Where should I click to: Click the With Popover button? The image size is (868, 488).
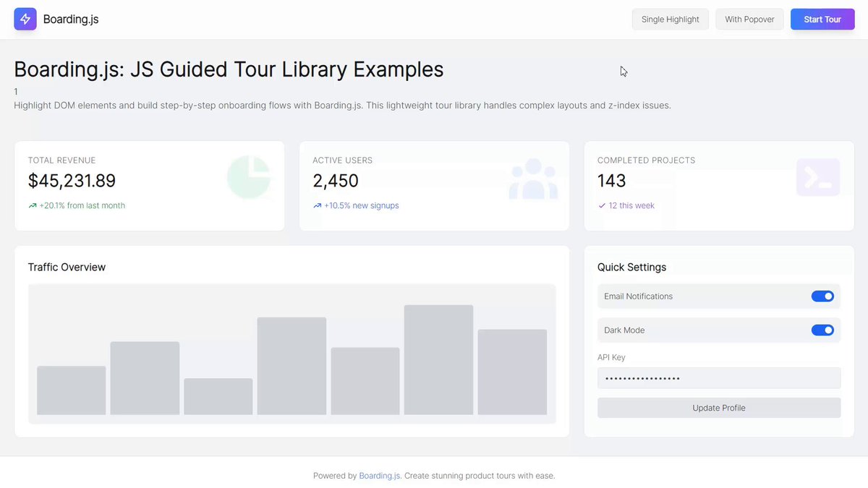tap(749, 20)
